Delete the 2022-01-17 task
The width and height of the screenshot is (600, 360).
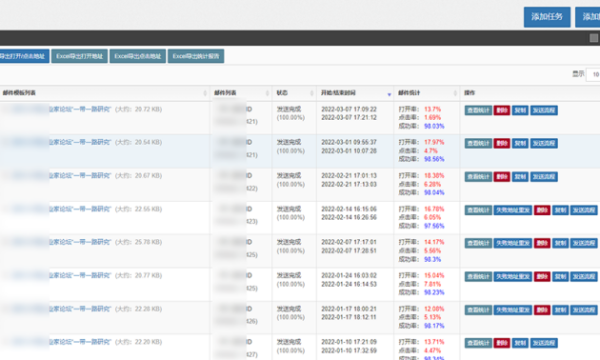pyautogui.click(x=542, y=310)
